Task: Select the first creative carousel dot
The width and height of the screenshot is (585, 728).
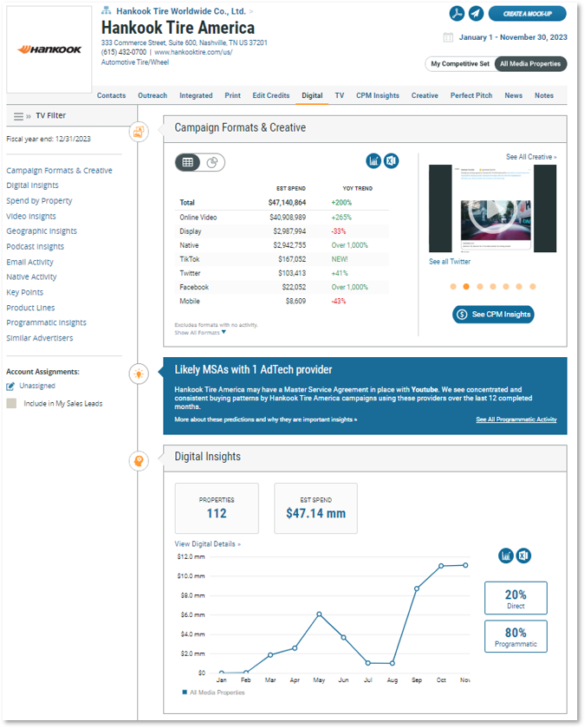Action: (x=453, y=287)
